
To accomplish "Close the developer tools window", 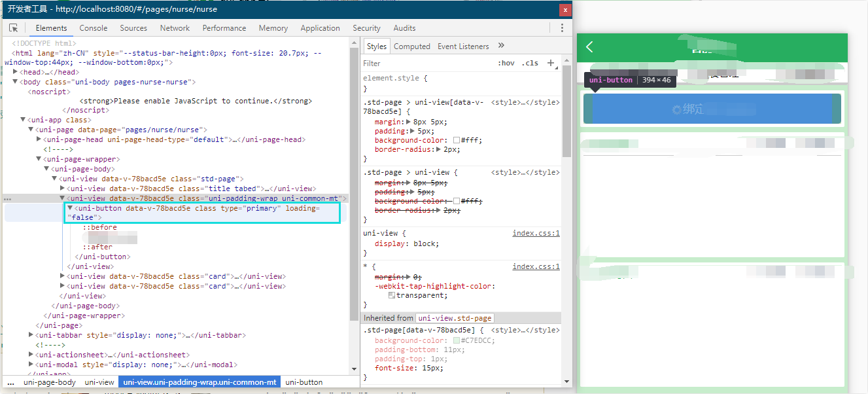I will (x=564, y=10).
